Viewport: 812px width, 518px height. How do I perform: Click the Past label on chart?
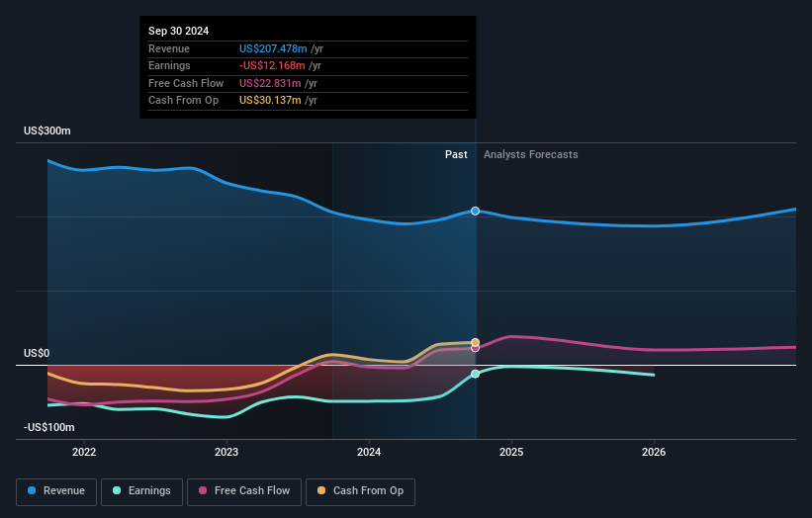pos(456,155)
